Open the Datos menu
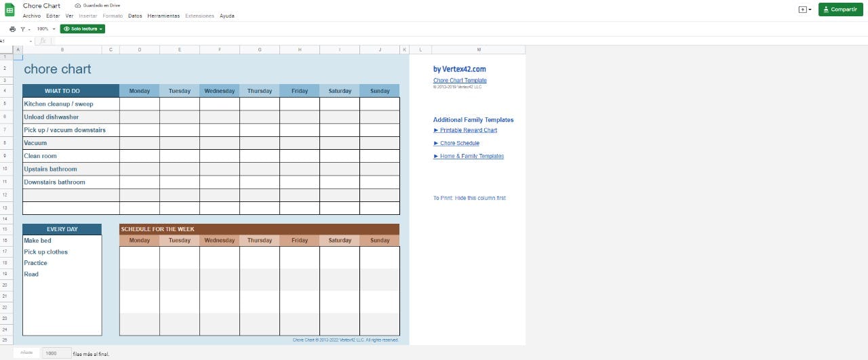The height and width of the screenshot is (360, 868). (135, 16)
